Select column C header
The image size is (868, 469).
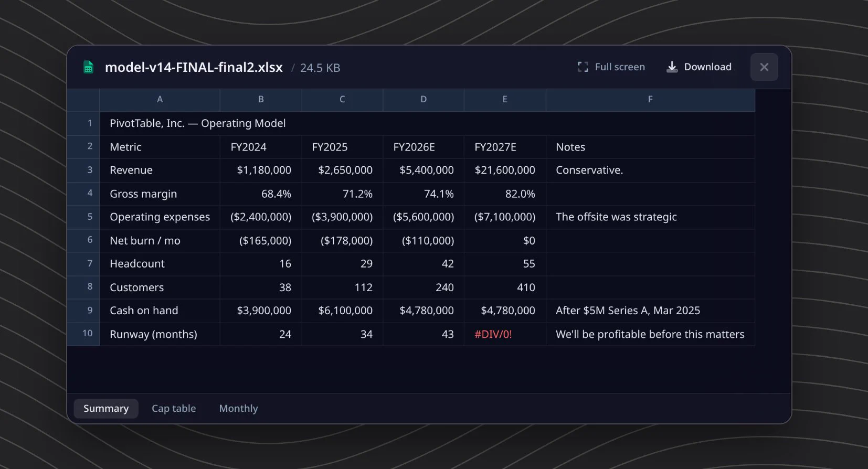[x=342, y=100]
